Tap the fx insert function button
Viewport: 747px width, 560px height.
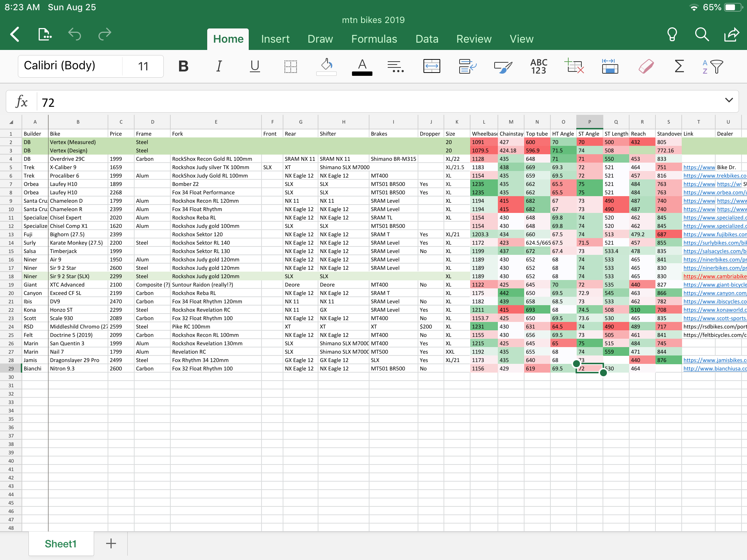(x=22, y=101)
